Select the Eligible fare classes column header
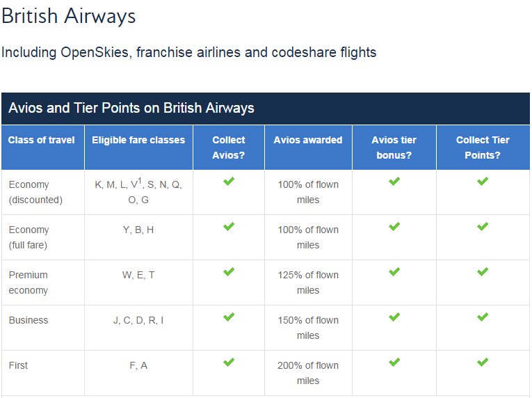Screen dimensions: 532x398 [138, 148]
